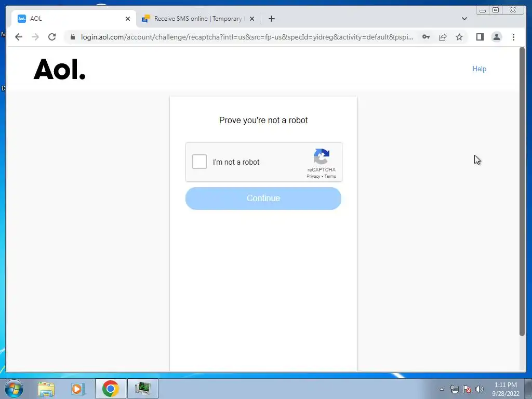The width and height of the screenshot is (532, 399).
Task: Bookmark this tab with star icon
Action: pyautogui.click(x=459, y=37)
